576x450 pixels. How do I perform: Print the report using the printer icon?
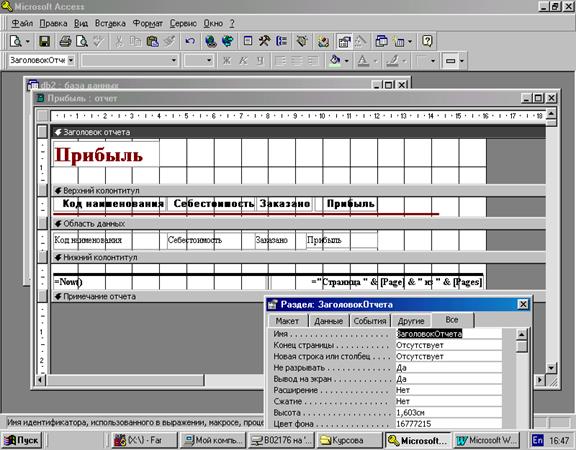point(65,41)
